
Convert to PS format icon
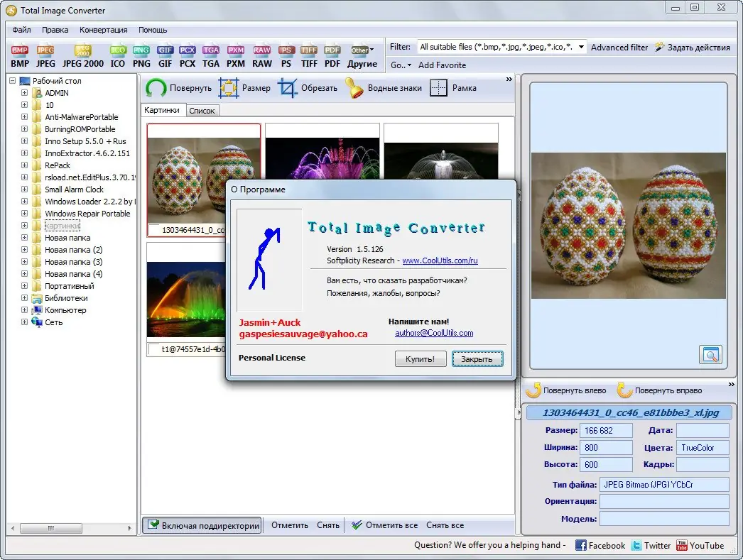point(286,57)
